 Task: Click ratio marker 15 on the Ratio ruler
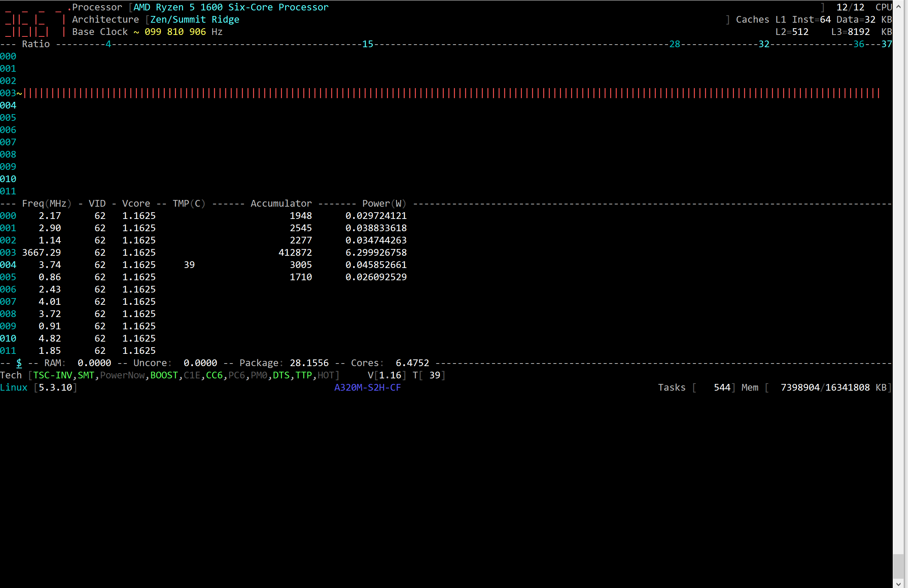[368, 44]
